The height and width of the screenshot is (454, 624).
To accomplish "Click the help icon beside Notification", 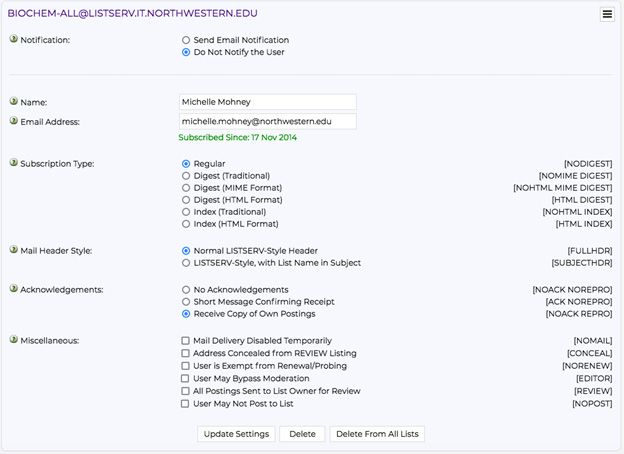I will coord(14,39).
